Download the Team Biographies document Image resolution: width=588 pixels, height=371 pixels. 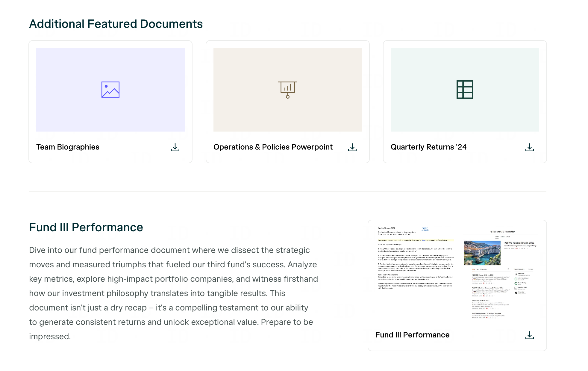(175, 147)
